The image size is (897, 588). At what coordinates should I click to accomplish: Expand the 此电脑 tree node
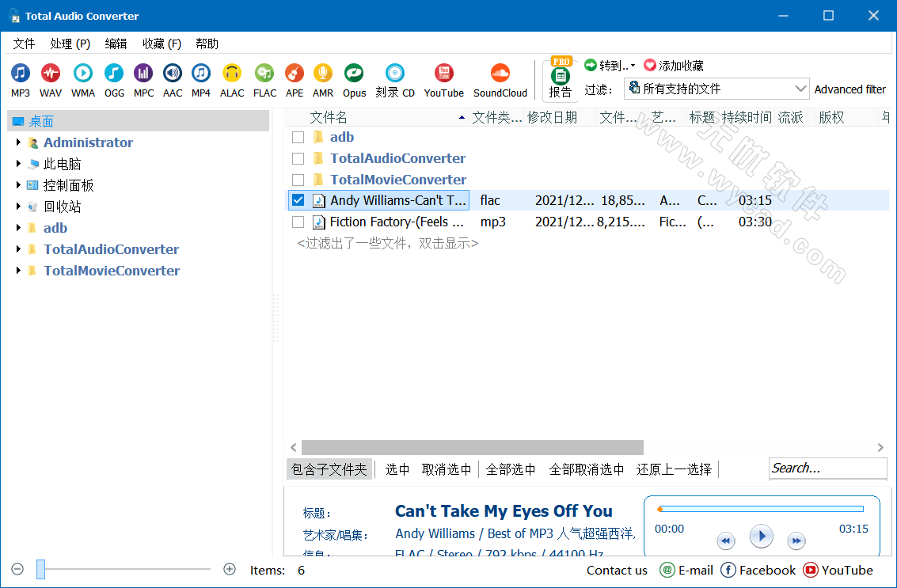tap(17, 163)
